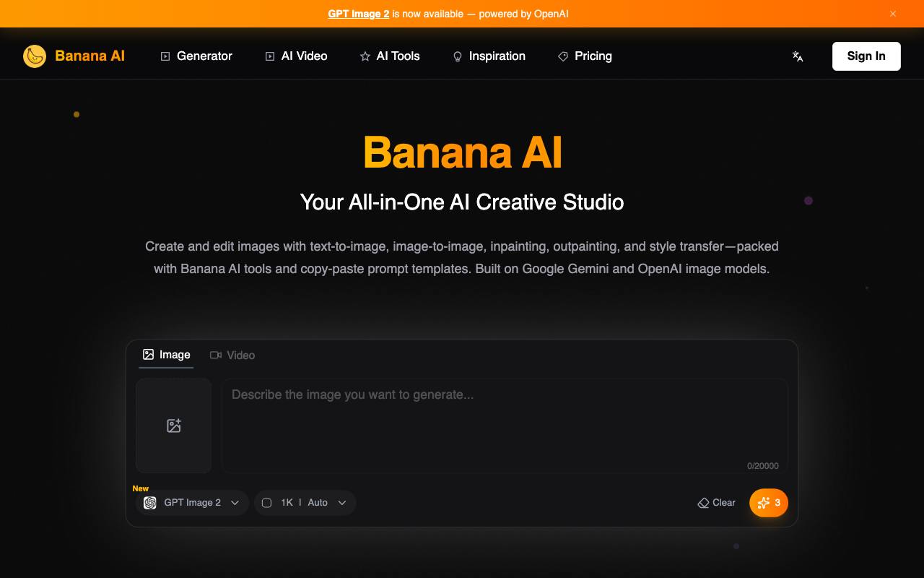
Task: Switch to the Video tab
Action: coord(232,355)
